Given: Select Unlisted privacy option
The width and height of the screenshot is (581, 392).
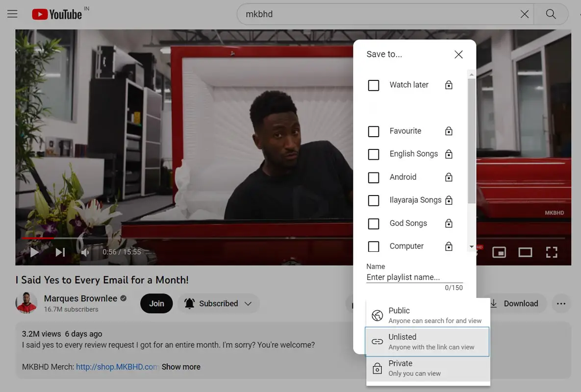Looking at the screenshot, I should tap(428, 342).
